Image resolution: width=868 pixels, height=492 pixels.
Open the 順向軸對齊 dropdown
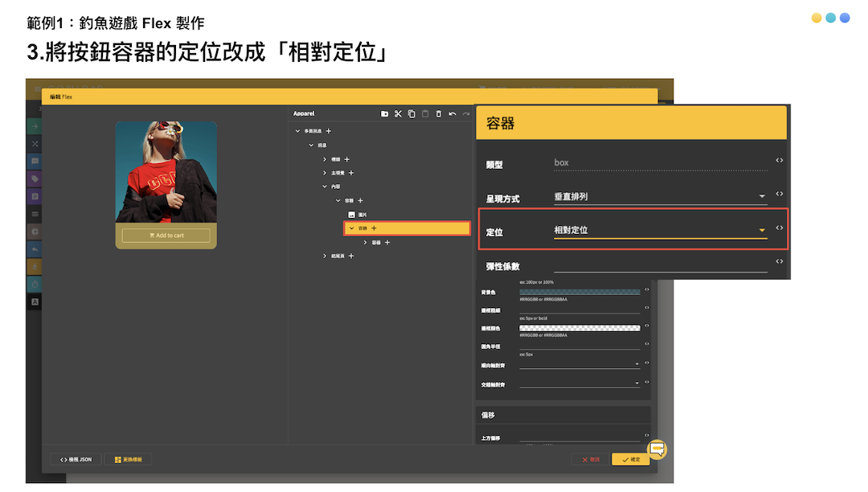coord(579,364)
